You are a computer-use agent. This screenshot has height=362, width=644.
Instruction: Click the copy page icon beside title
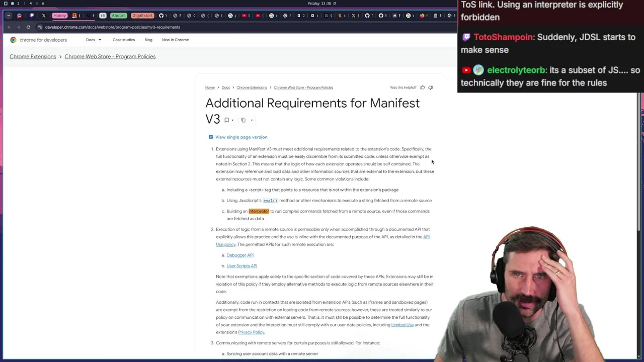244,120
